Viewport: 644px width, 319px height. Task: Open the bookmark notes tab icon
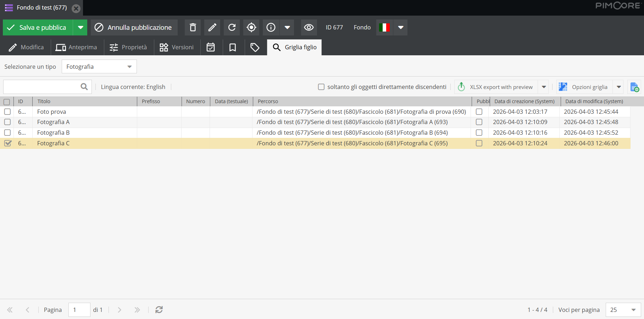[233, 47]
